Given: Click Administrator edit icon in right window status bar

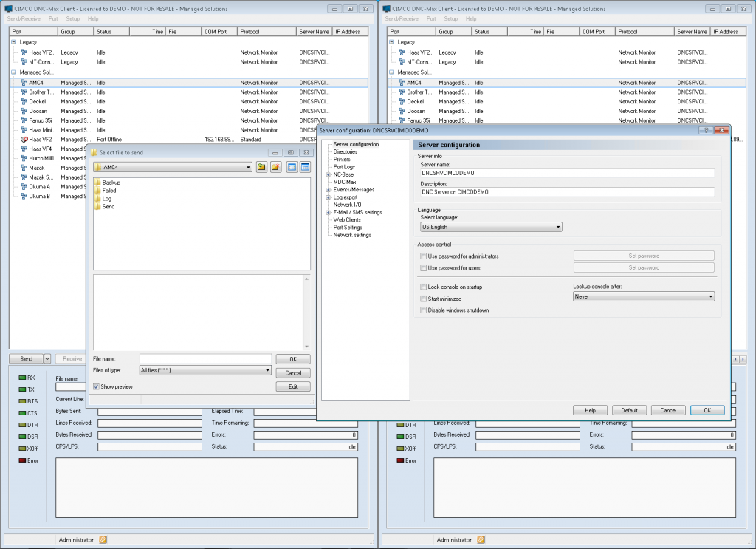Looking at the screenshot, I should click(481, 540).
